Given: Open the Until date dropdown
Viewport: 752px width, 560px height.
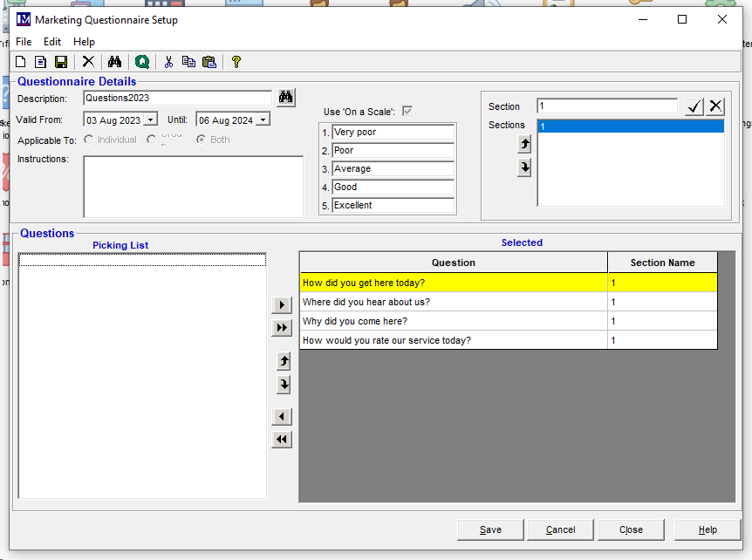Looking at the screenshot, I should (263, 120).
